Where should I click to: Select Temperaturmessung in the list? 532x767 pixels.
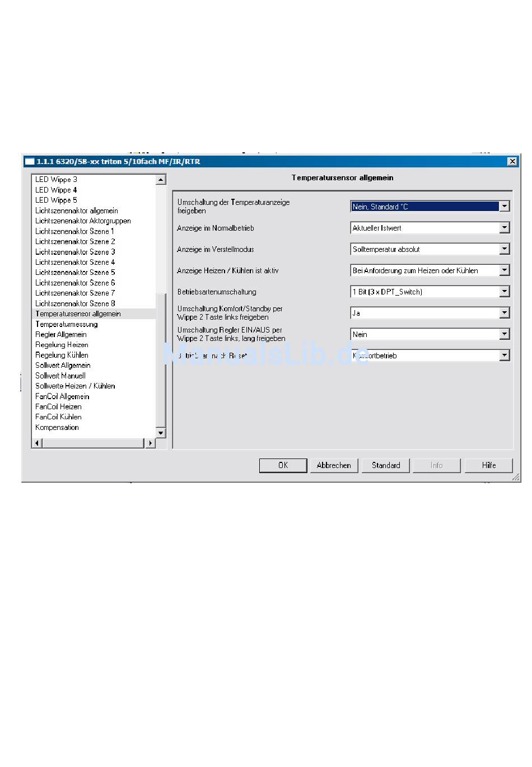coord(67,324)
